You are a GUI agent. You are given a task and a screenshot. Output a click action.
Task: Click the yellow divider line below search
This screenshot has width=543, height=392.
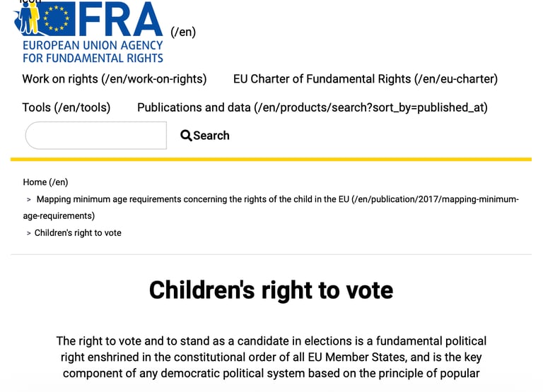pyautogui.click(x=271, y=160)
